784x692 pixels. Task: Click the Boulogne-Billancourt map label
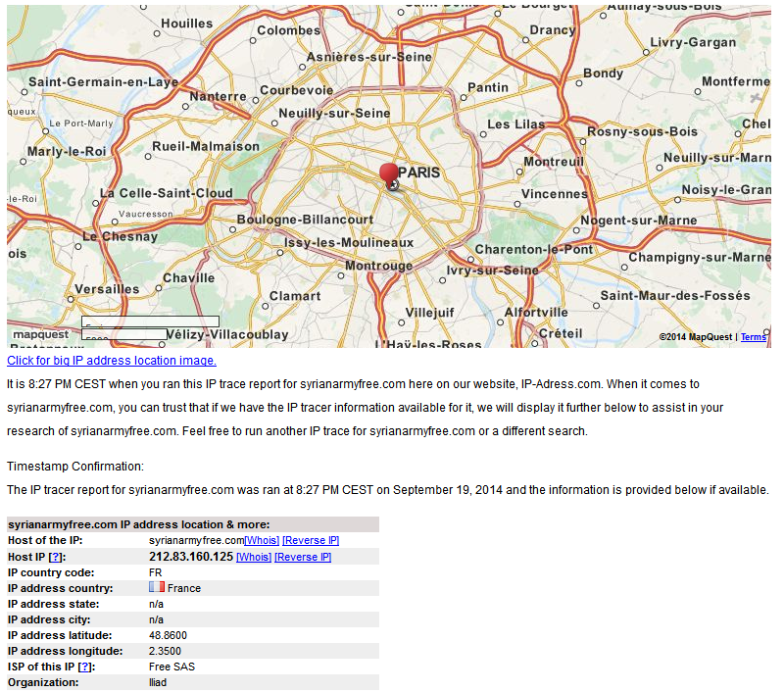pyautogui.click(x=305, y=220)
